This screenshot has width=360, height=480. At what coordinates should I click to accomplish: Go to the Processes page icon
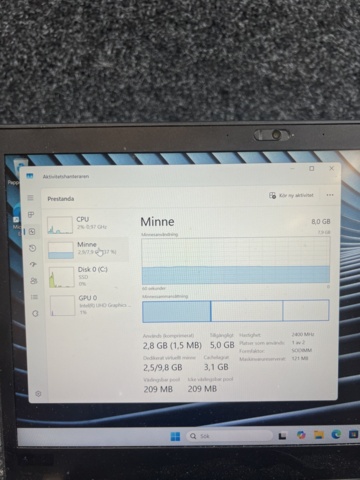(x=31, y=215)
